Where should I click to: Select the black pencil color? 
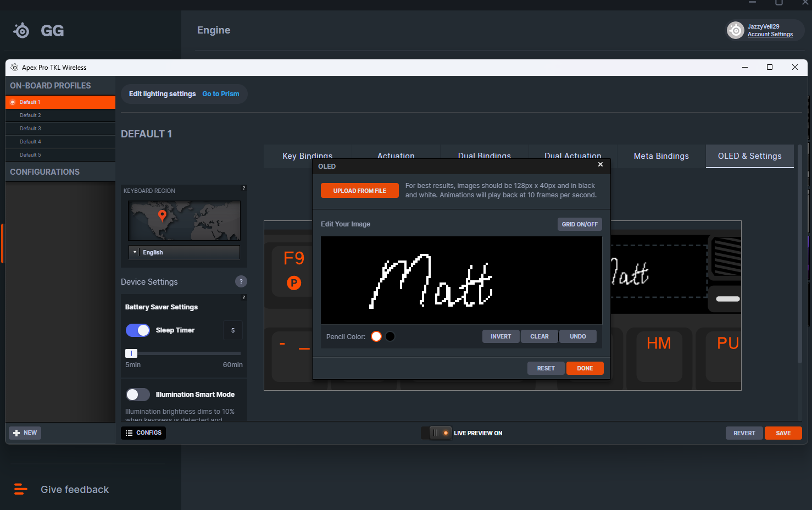point(390,336)
